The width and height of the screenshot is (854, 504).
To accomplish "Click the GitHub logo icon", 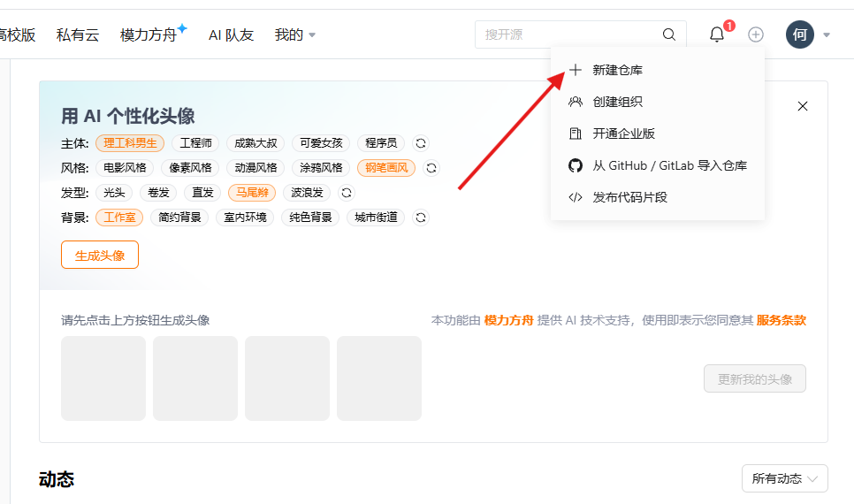I will (576, 165).
